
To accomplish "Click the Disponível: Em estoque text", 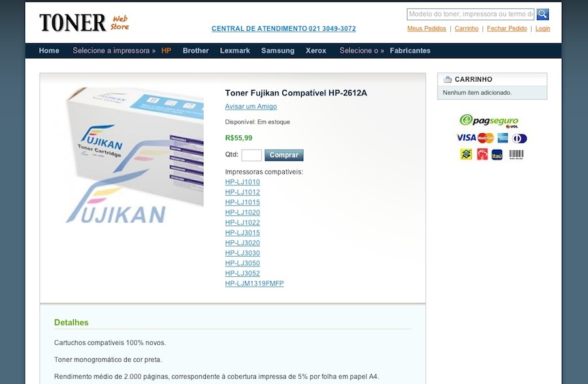I will 257,122.
